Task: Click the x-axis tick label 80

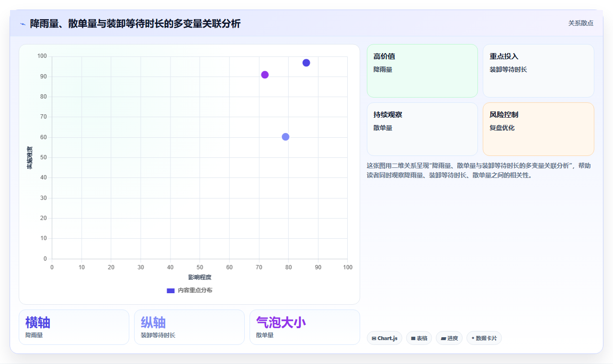Action: tap(288, 267)
